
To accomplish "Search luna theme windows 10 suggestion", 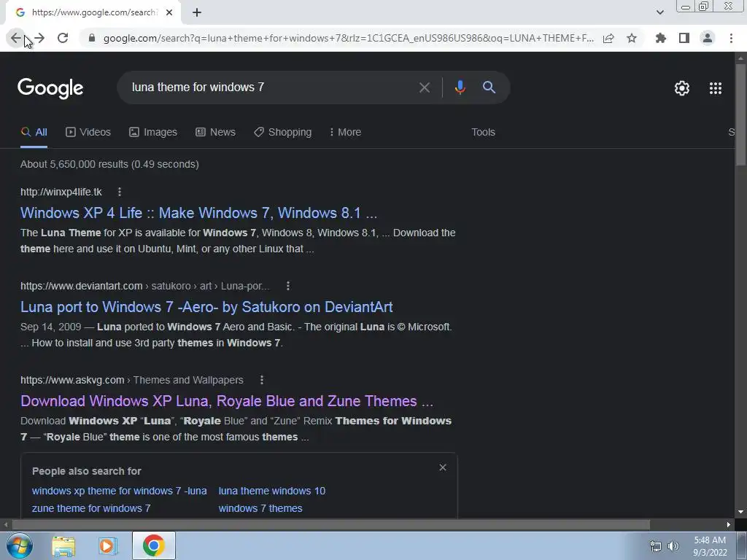I will point(272,491).
